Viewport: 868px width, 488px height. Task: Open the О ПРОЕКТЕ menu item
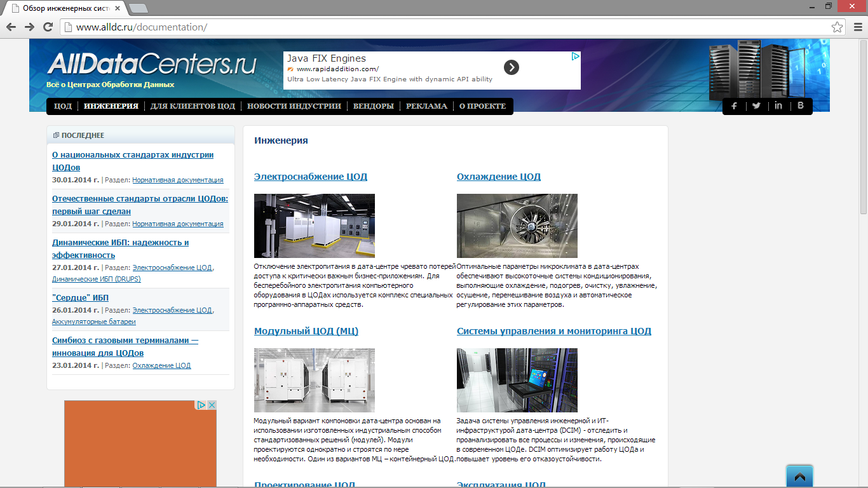(483, 106)
